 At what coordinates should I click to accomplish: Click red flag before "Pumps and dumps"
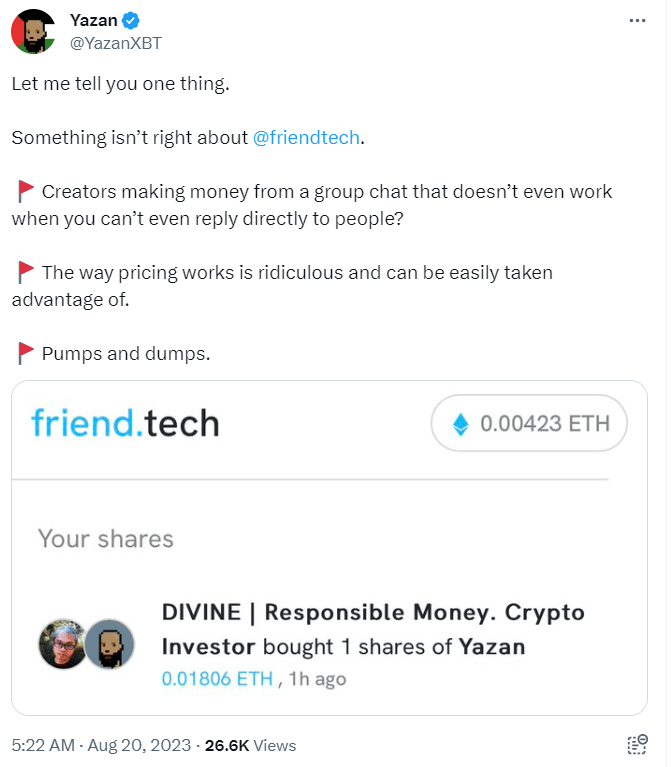26,353
